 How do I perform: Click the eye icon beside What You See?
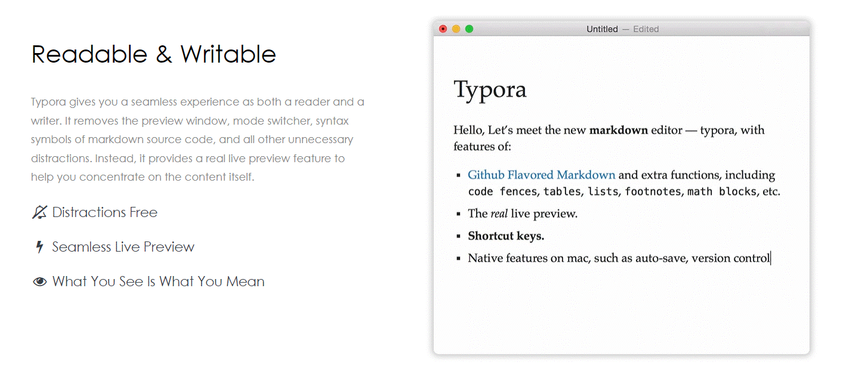tap(39, 281)
